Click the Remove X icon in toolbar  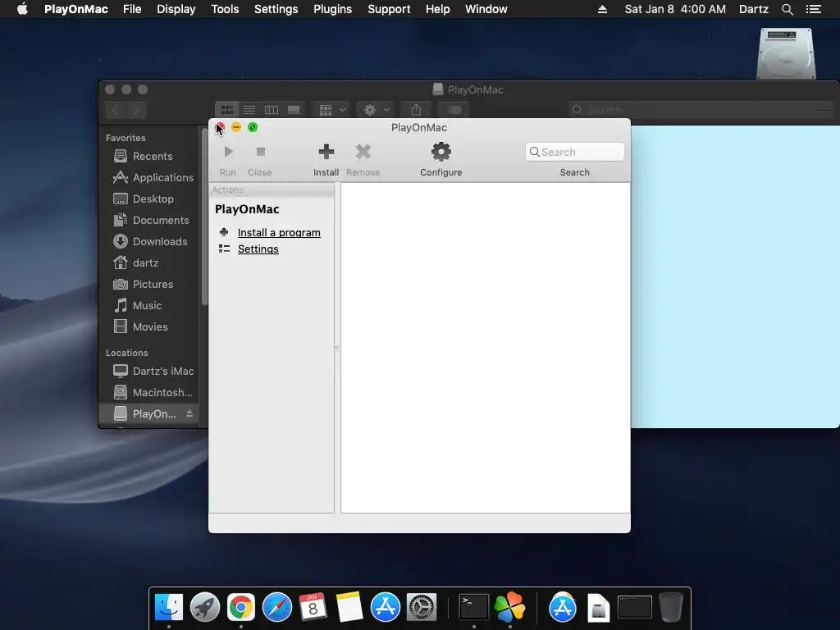[x=363, y=152]
